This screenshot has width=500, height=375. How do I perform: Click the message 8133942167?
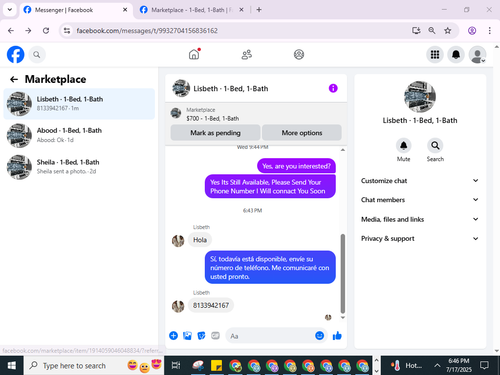click(x=211, y=305)
